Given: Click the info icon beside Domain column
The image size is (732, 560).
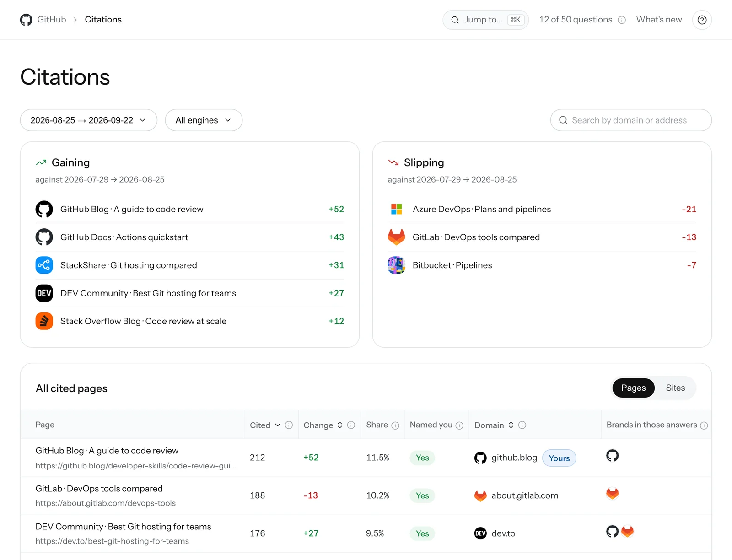Looking at the screenshot, I should 522,425.
